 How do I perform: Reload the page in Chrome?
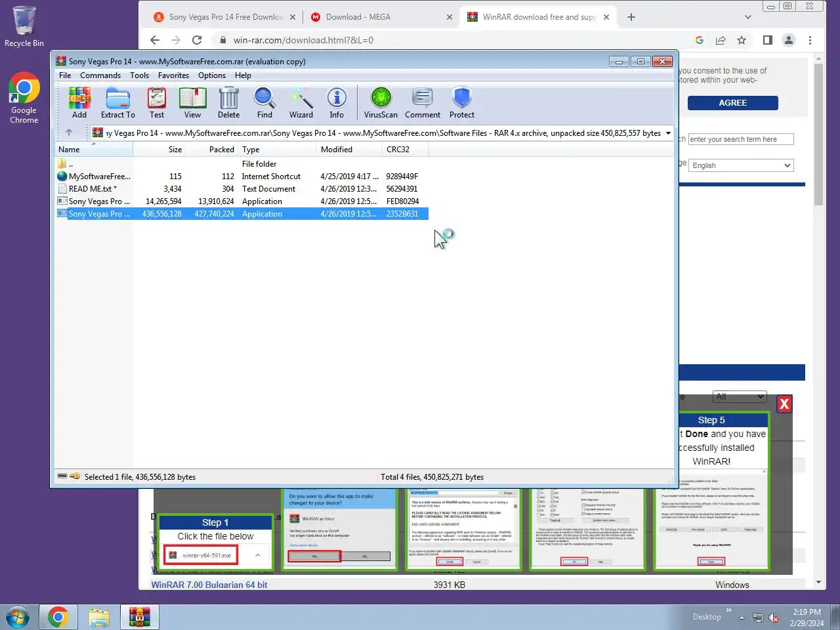coord(197,40)
